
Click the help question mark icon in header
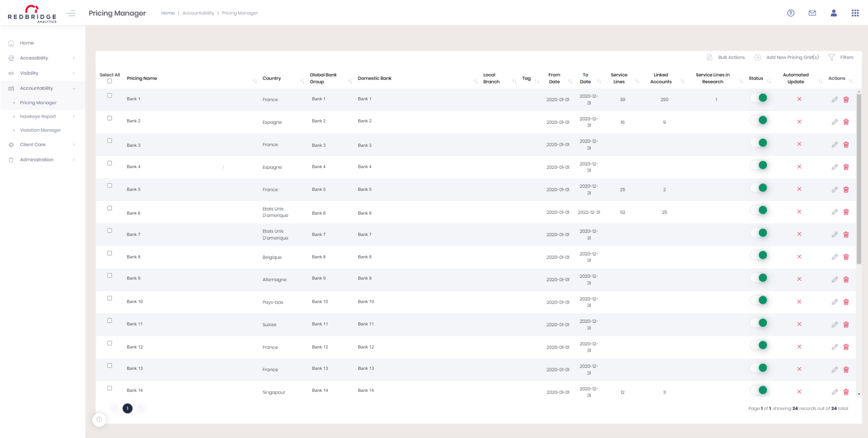click(x=791, y=13)
